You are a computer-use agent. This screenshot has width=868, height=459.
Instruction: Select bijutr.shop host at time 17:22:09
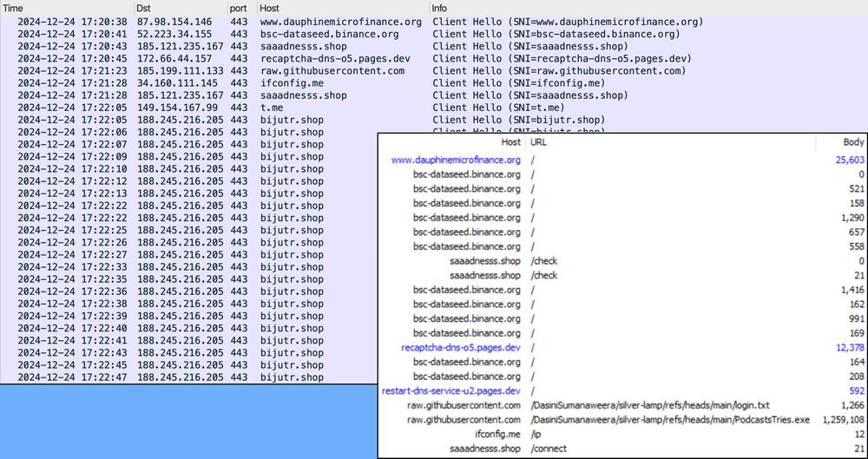click(292, 157)
